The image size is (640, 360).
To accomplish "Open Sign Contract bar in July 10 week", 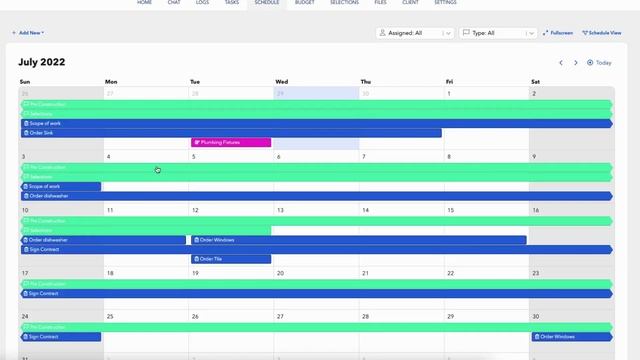I will point(317,250).
